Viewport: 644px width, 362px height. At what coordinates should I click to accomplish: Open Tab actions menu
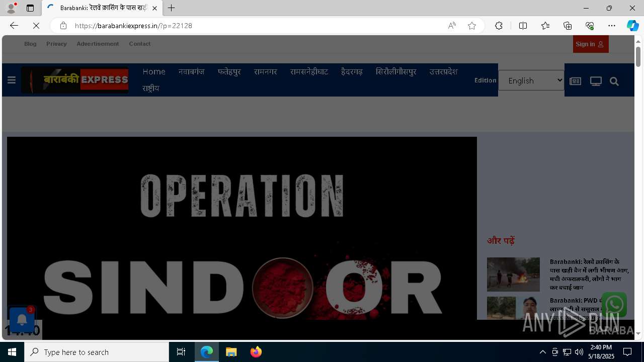point(30,8)
